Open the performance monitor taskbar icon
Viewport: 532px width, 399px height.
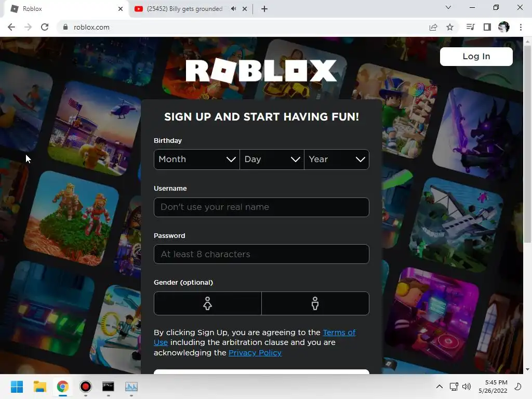[x=131, y=387]
